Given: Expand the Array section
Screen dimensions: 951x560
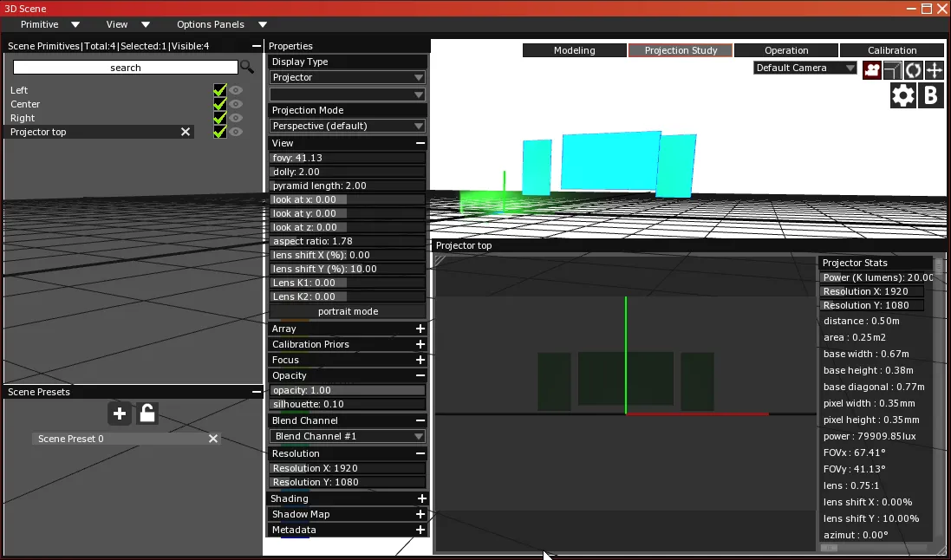Looking at the screenshot, I should (x=420, y=329).
